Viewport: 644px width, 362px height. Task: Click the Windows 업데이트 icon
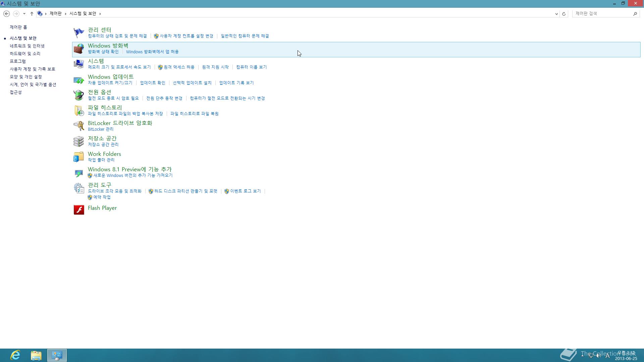pos(79,80)
